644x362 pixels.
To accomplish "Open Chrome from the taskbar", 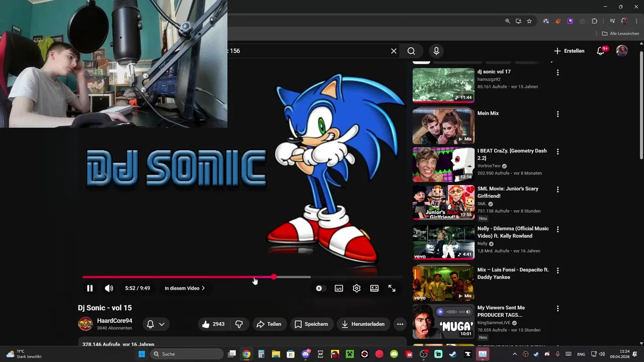I will [247, 354].
